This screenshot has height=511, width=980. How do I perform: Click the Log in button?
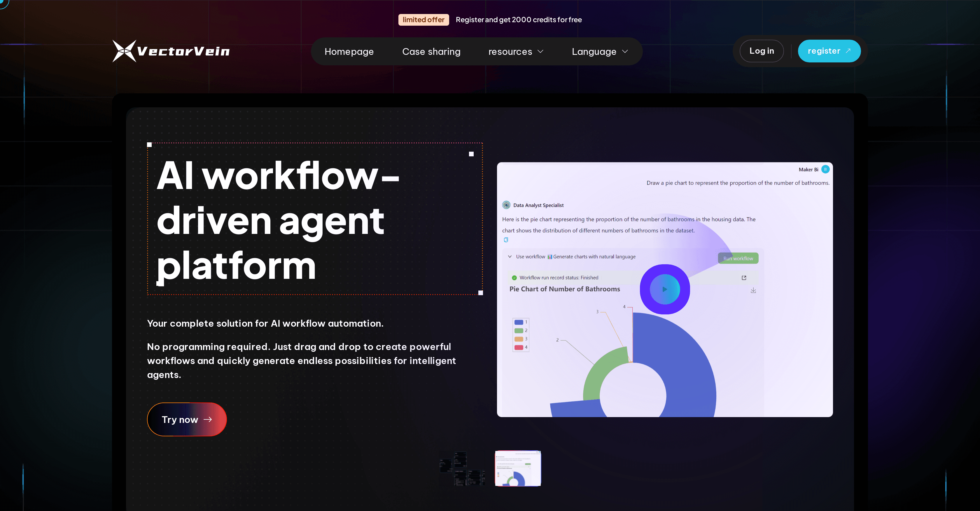[761, 51]
